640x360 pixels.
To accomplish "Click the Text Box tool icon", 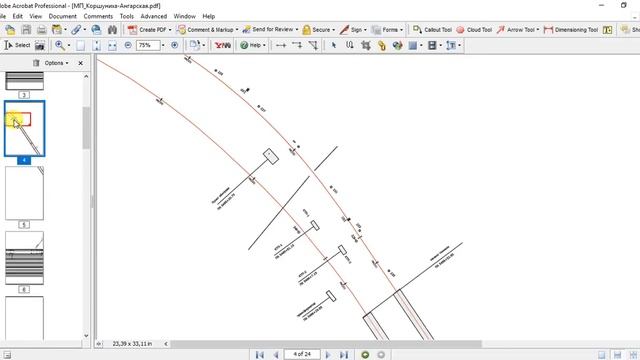I will [x=608, y=30].
